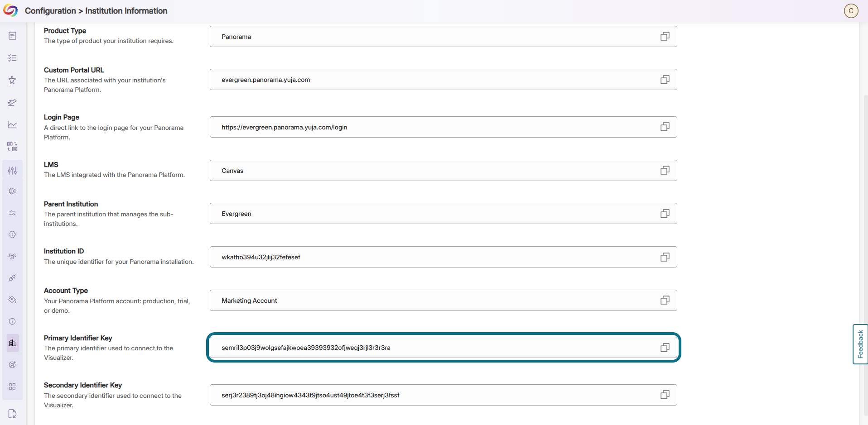
Task: Copy the Custom Portal URL value
Action: (x=665, y=80)
